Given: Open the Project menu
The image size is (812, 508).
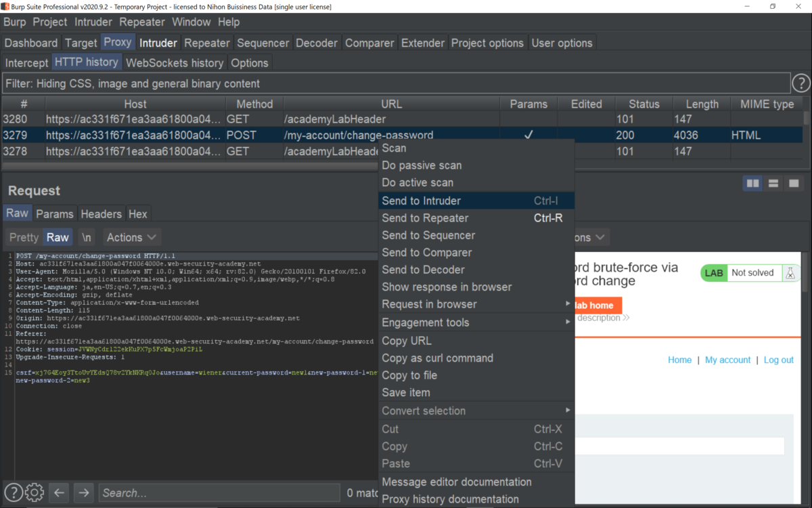Looking at the screenshot, I should coord(50,22).
